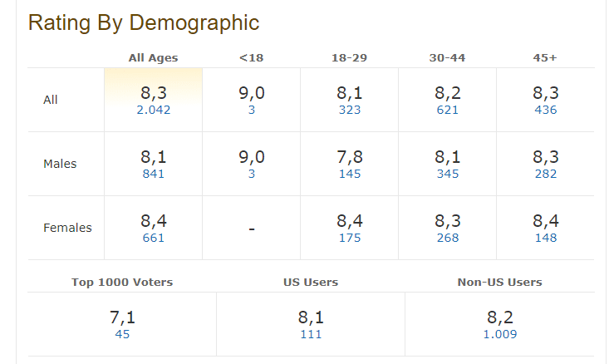Open the 1.009 Non-US Users vote count
Viewport: 609px width, 364px height.
499,334
